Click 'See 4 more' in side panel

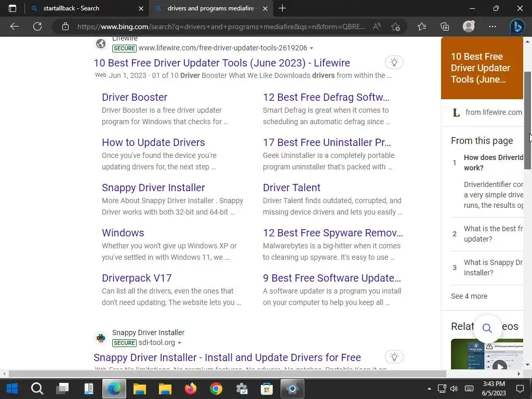pyautogui.click(x=469, y=296)
